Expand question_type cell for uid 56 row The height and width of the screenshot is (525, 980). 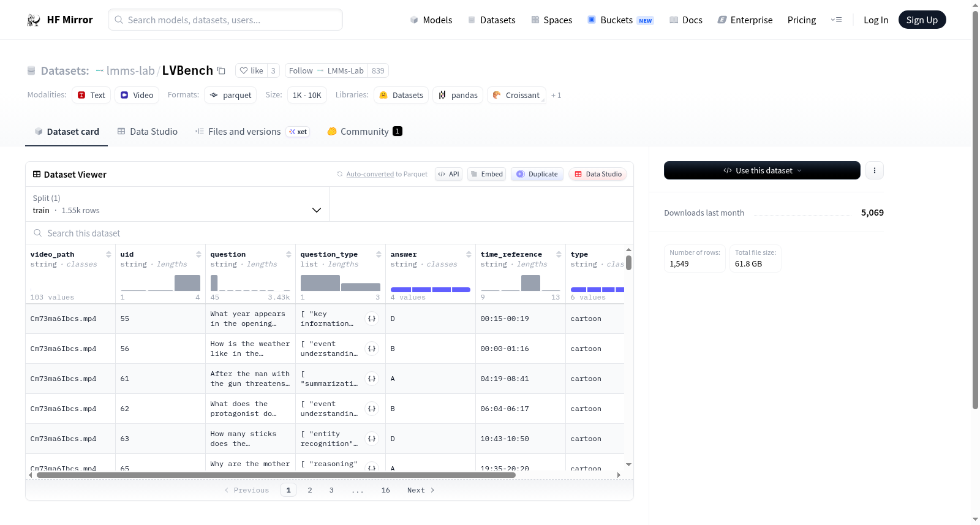pyautogui.click(x=372, y=349)
